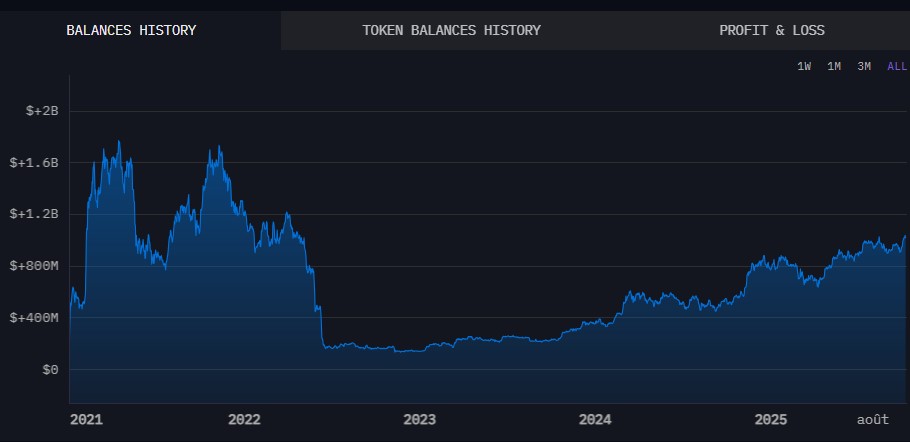
Task: Select the 3M range filter
Action: tap(864, 66)
